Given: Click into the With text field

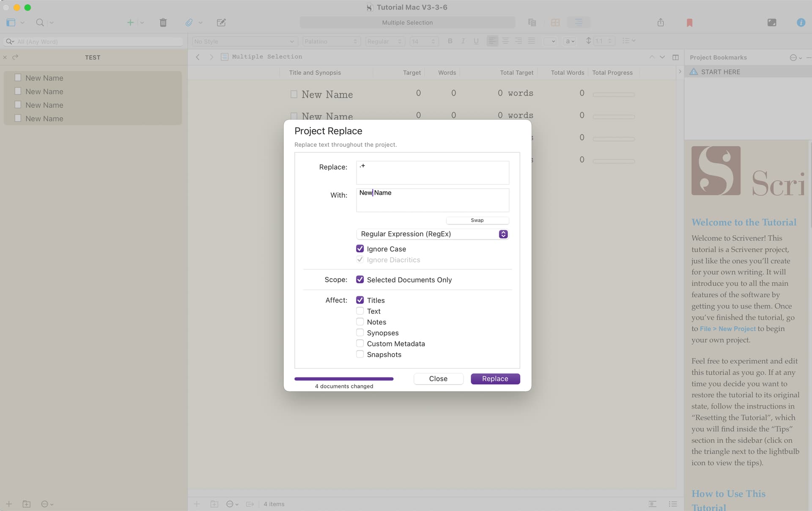Looking at the screenshot, I should (x=432, y=200).
